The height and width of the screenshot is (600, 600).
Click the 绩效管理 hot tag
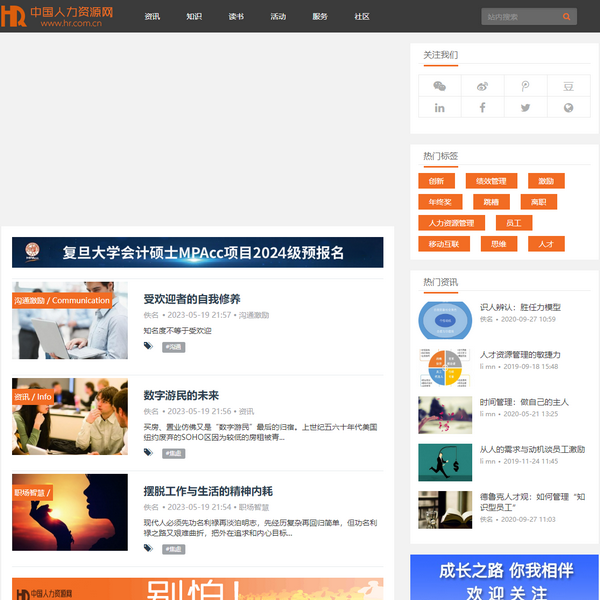(x=490, y=181)
